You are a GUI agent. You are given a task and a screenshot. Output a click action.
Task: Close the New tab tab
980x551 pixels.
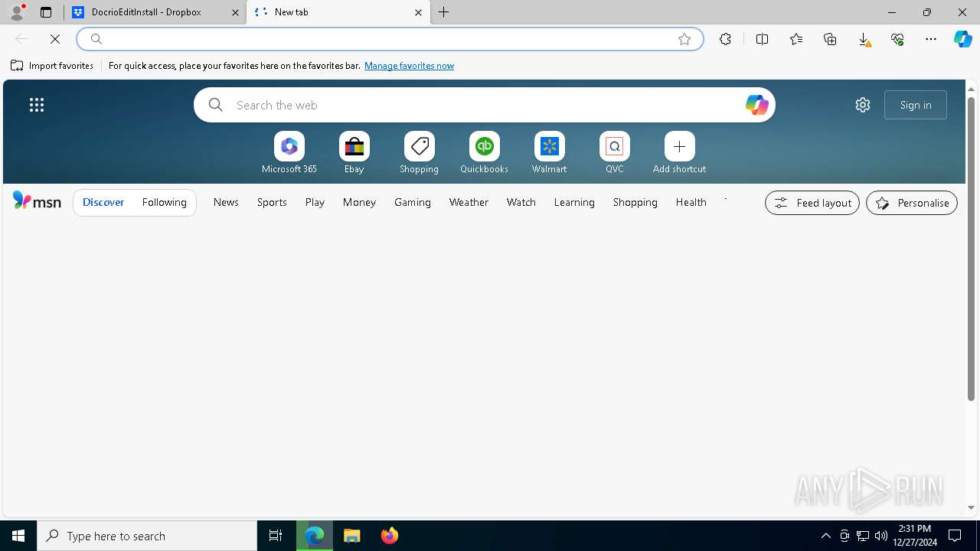coord(418,12)
